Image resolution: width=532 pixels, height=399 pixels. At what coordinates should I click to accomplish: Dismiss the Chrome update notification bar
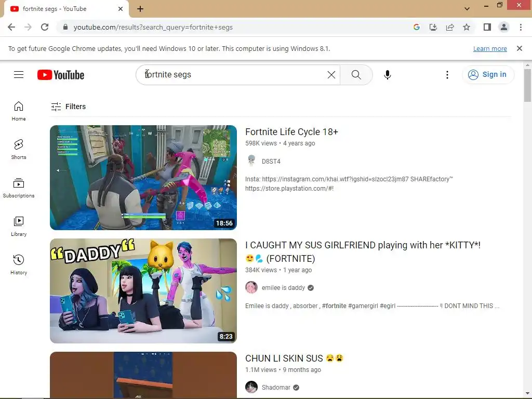pyautogui.click(x=520, y=48)
